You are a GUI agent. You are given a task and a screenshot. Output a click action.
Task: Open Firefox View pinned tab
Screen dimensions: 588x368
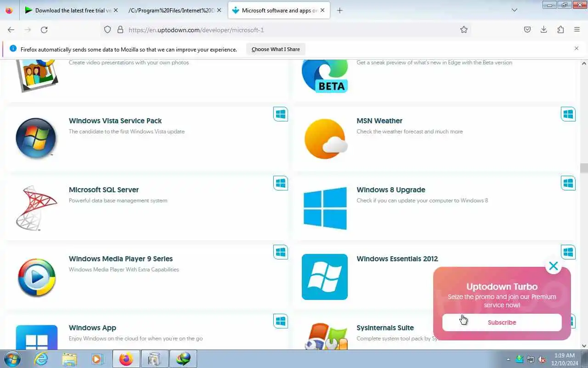pyautogui.click(x=9, y=10)
